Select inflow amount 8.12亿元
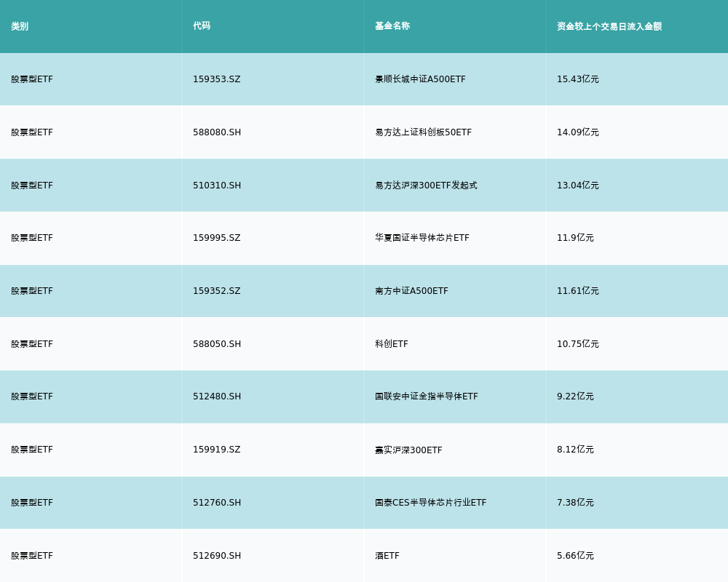The image size is (728, 582). [575, 450]
